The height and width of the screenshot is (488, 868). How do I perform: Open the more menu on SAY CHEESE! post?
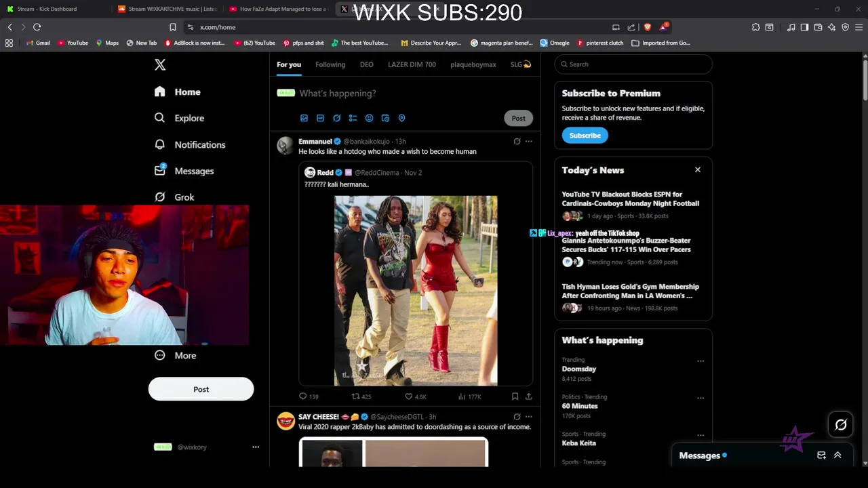pyautogui.click(x=528, y=417)
